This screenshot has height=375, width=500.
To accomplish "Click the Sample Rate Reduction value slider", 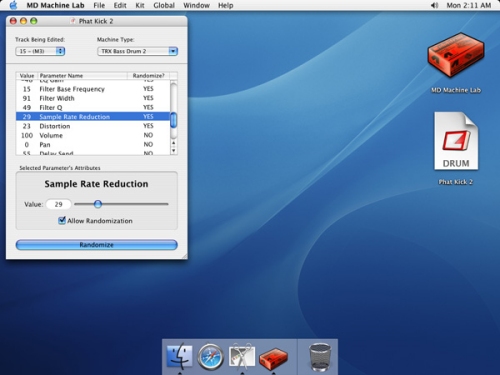I will point(98,204).
